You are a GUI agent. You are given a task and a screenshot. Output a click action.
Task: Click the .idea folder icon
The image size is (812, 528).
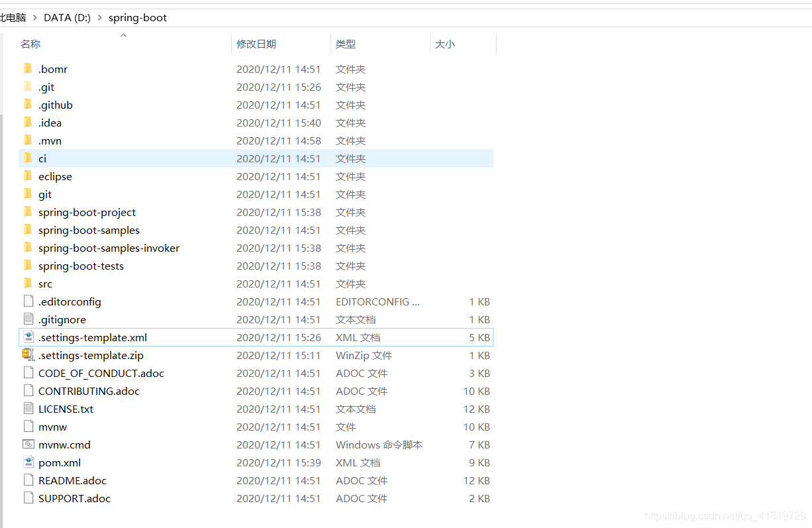point(28,123)
